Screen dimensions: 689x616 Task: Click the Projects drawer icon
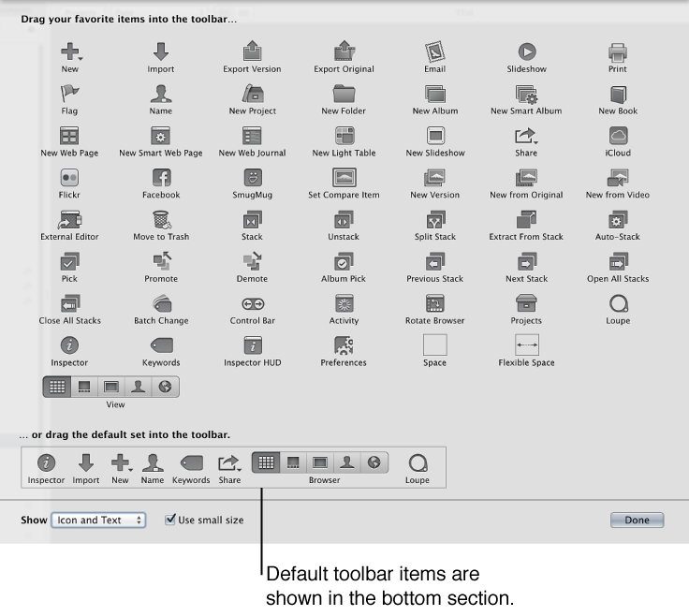tap(526, 303)
